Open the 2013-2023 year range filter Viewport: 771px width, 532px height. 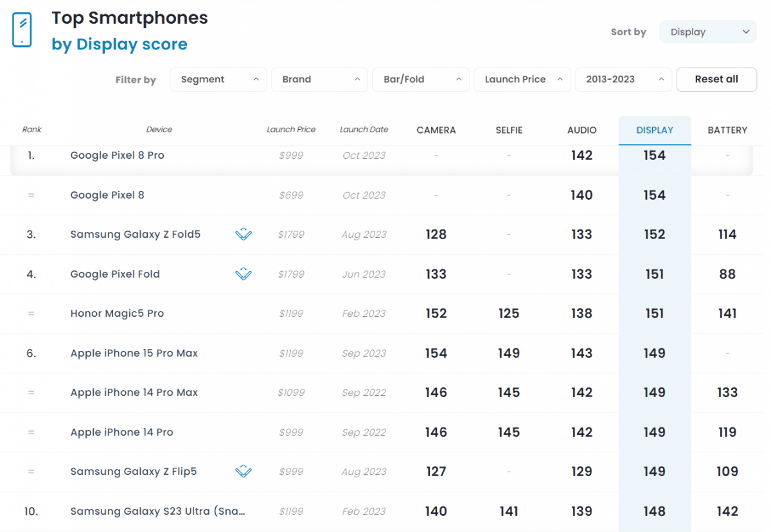tap(623, 80)
